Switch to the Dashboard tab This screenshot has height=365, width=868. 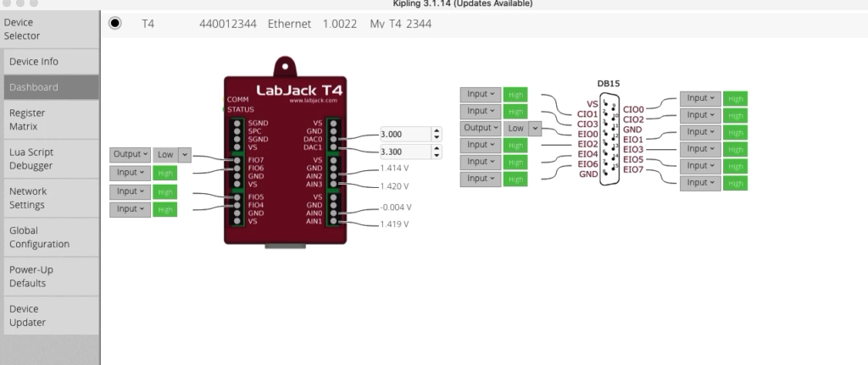52,87
